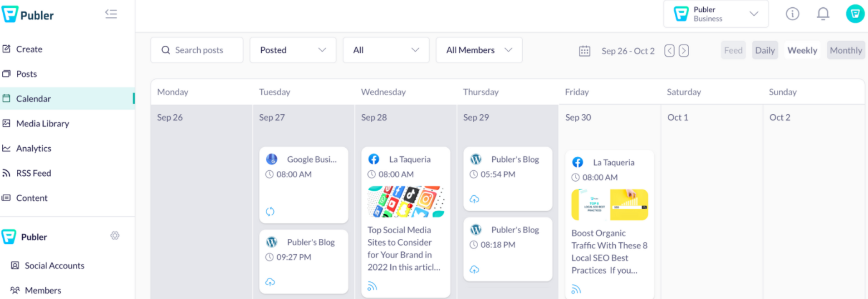Go to the previous week arrow

pyautogui.click(x=669, y=51)
